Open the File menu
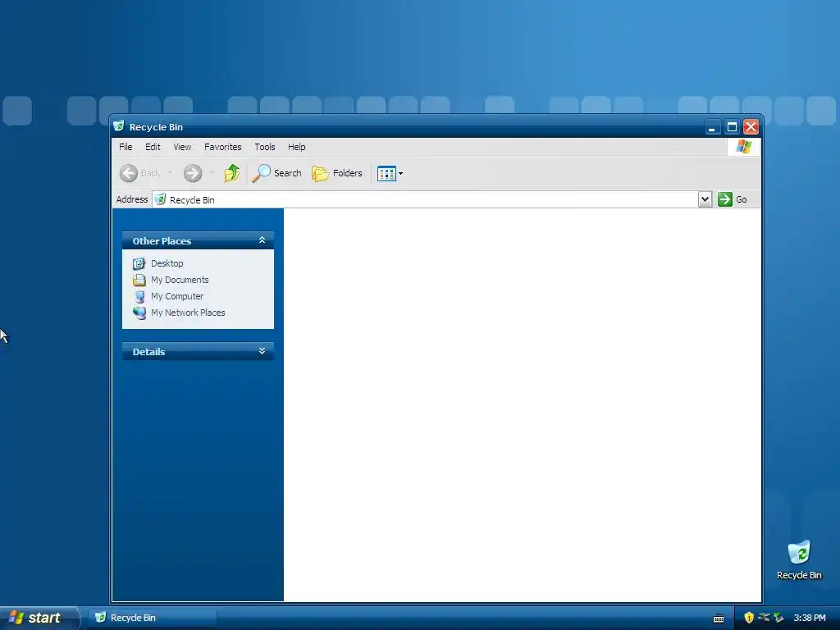 [126, 147]
